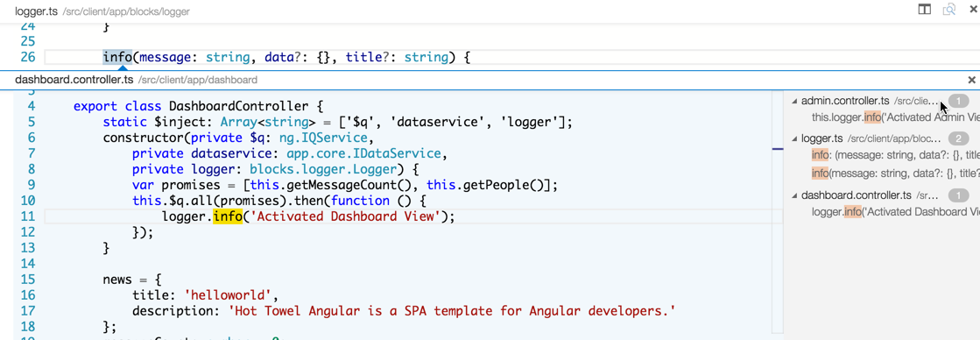Image resolution: width=980 pixels, height=340 pixels.
Task: Open reference logger.info('Activated Dashboard View
Action: (x=895, y=212)
